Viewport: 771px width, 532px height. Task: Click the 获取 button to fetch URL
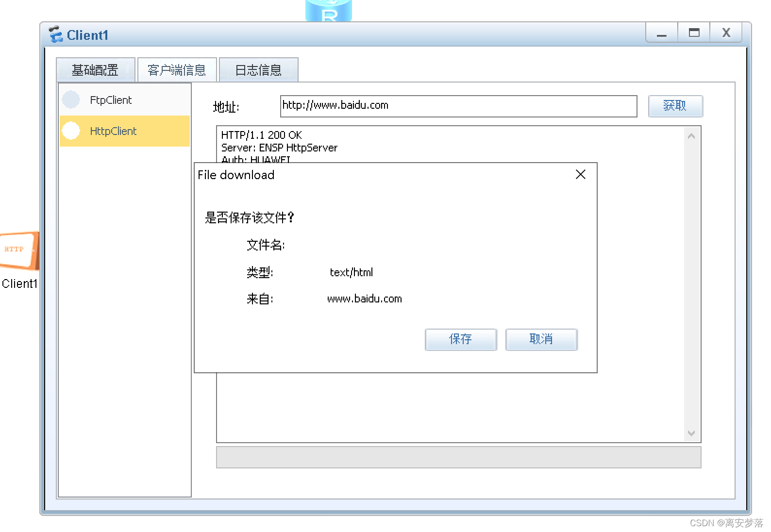coord(675,106)
